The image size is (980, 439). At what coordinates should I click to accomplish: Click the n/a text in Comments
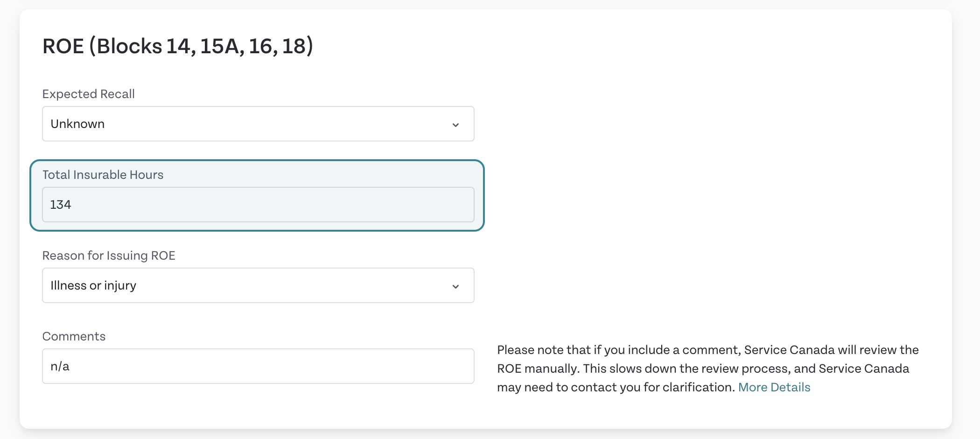click(x=60, y=367)
